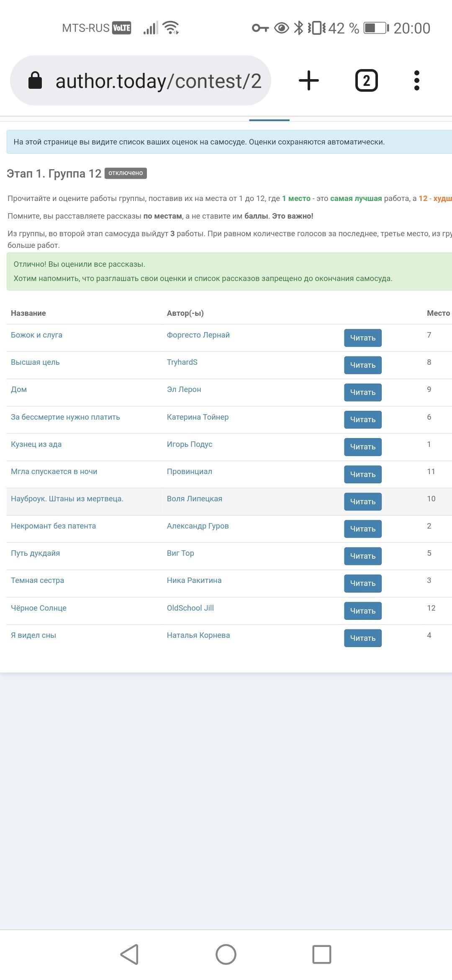The image size is (452, 980).
Task: Open the tab switcher showing 2 tabs
Action: [366, 80]
